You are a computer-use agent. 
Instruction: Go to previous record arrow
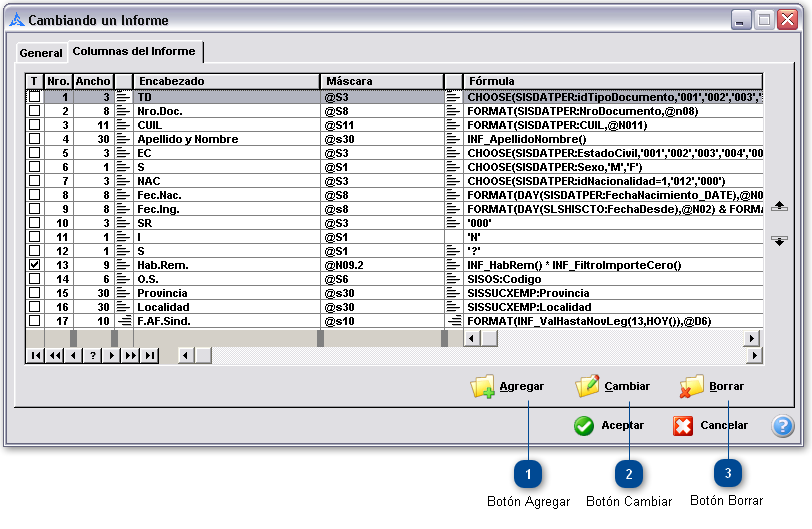pos(74,355)
